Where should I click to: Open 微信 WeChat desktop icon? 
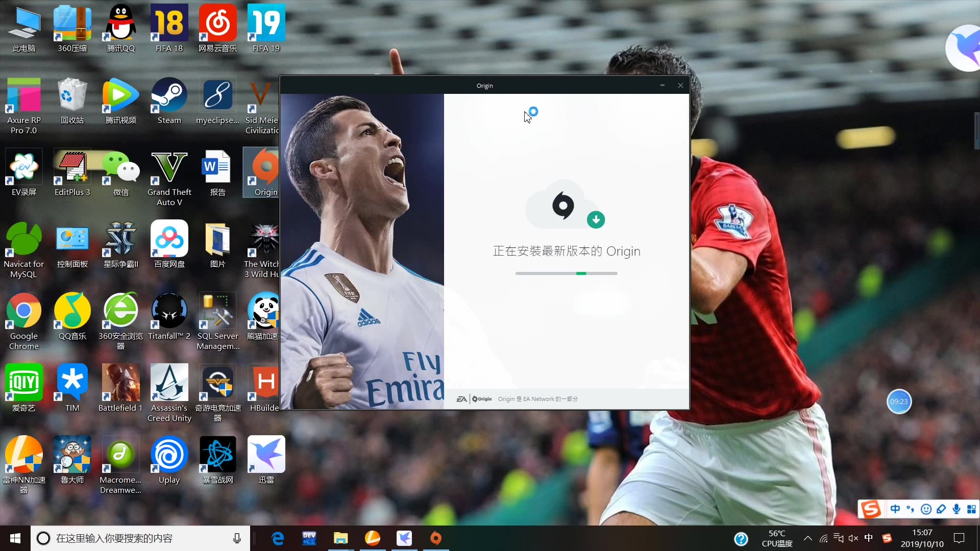pos(121,172)
